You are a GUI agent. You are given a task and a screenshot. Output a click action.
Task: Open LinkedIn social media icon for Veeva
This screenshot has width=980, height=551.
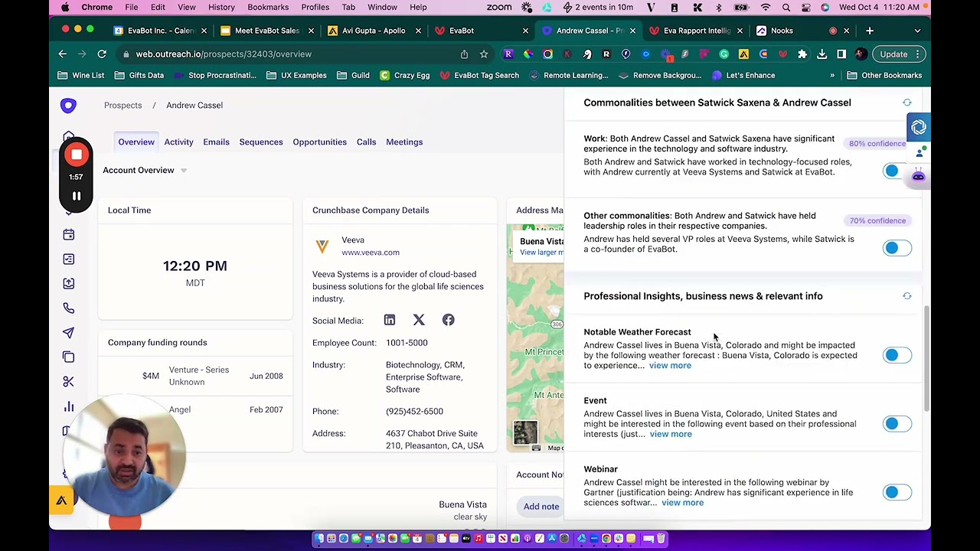click(390, 320)
